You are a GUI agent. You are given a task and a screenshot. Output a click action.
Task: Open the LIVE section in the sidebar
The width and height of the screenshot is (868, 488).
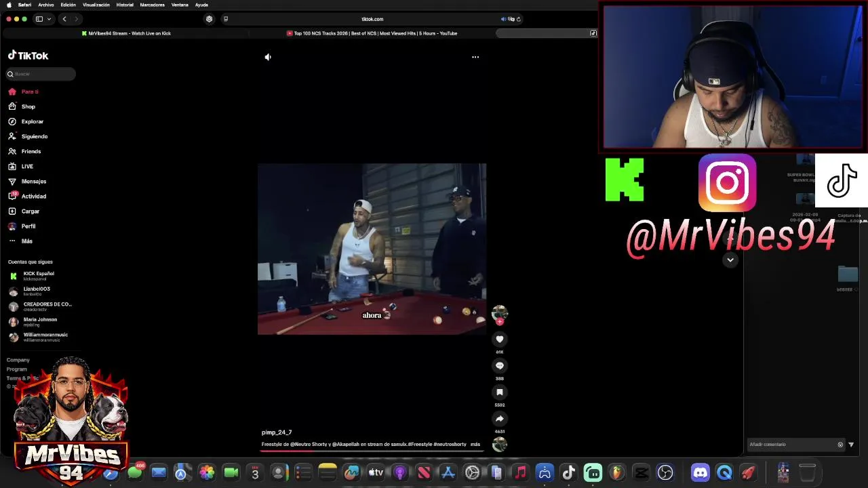tap(27, 166)
